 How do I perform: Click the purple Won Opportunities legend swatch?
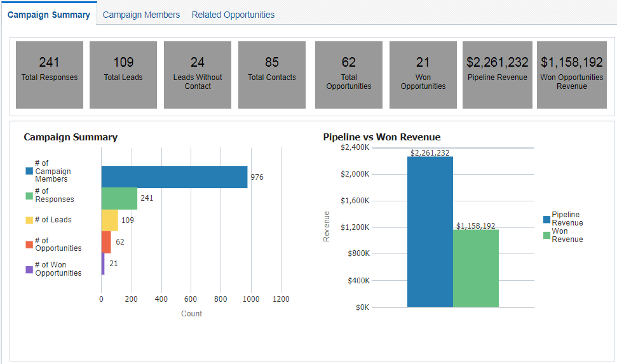click(x=29, y=269)
